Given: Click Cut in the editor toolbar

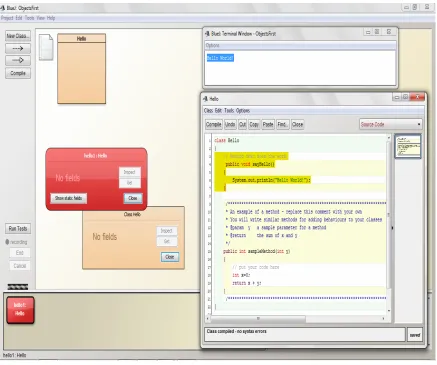Looking at the screenshot, I should click(242, 124).
